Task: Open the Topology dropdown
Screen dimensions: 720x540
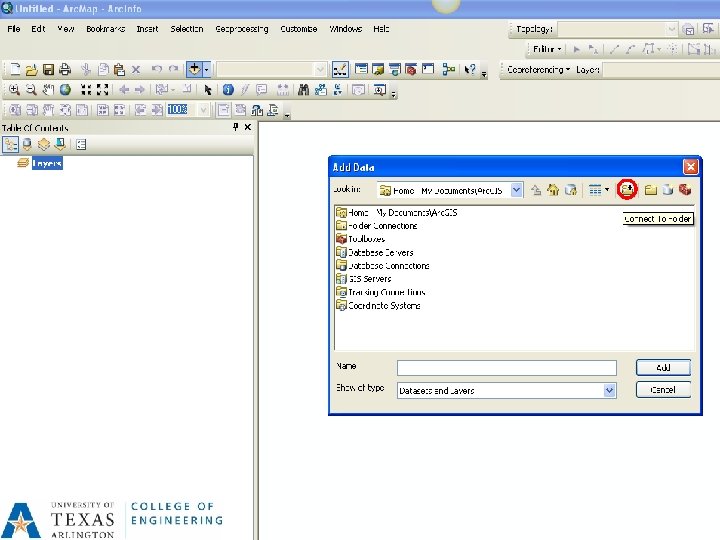Action: 672,29
